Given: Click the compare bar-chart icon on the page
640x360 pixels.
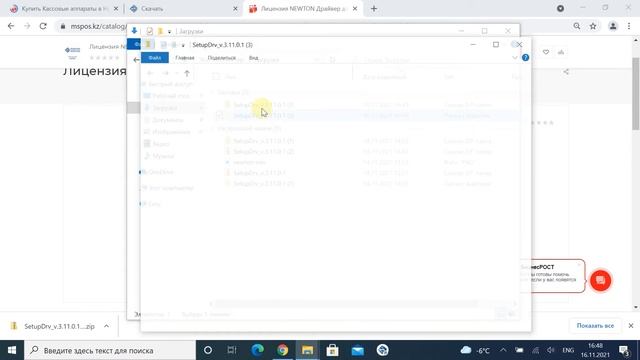Looking at the screenshot, I should click(561, 52).
